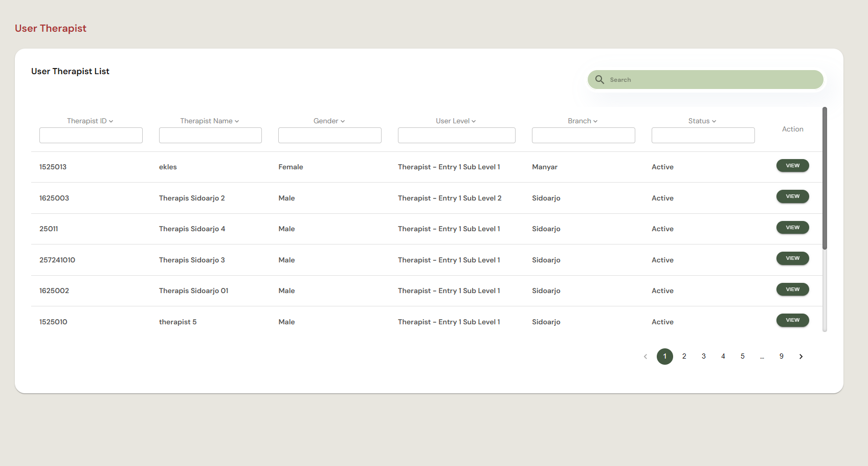
Task: Select pagination page 1
Action: pos(665,357)
